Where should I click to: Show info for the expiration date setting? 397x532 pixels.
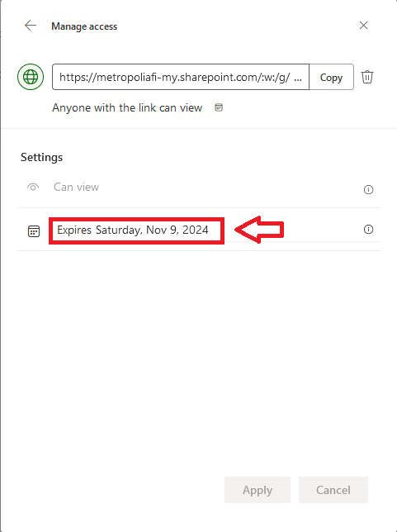[368, 230]
